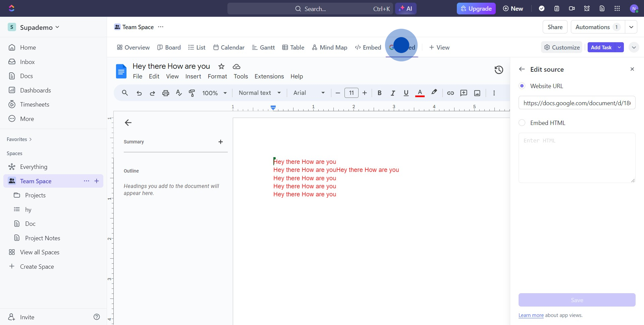Viewport: 644px width, 325px height.
Task: Click the paint format roller icon
Action: pyautogui.click(x=192, y=93)
